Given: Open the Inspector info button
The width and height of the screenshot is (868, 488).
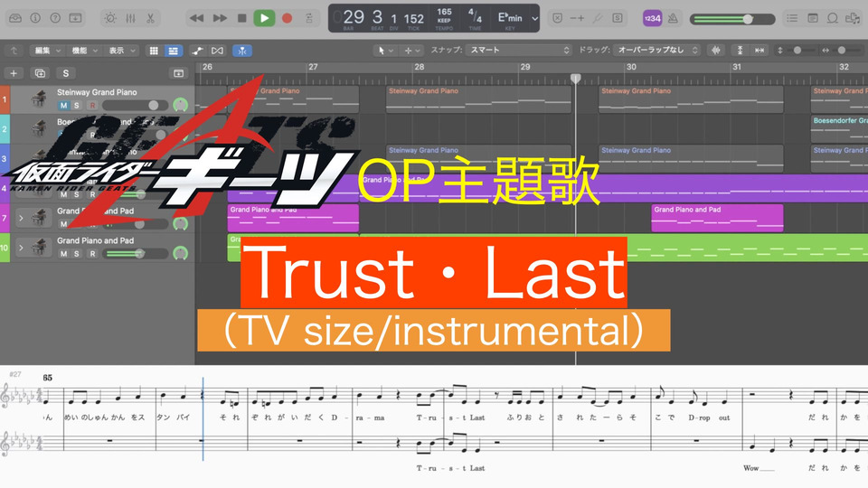Looking at the screenshot, I should pos(35,18).
